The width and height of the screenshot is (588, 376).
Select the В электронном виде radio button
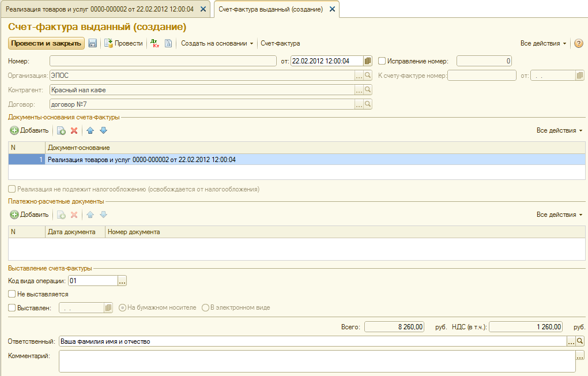pyautogui.click(x=205, y=308)
